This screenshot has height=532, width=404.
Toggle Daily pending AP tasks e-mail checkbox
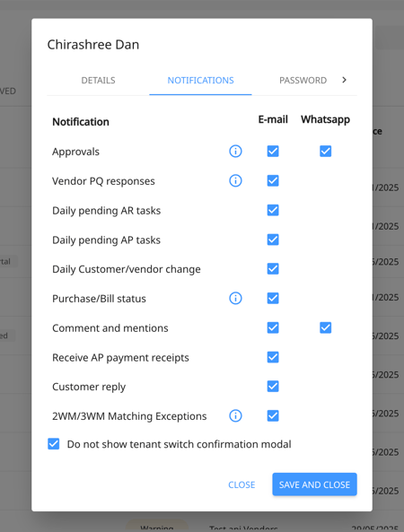(273, 240)
